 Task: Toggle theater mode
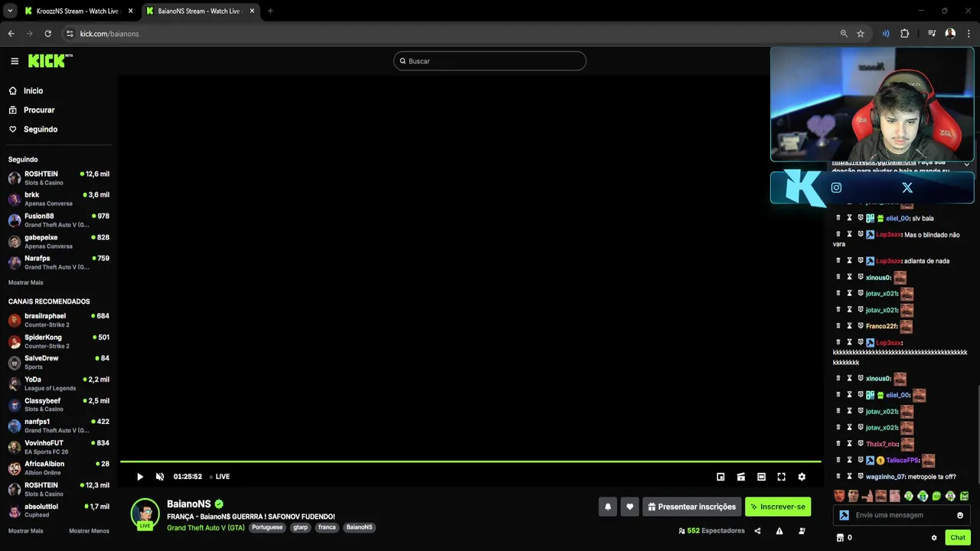click(761, 477)
